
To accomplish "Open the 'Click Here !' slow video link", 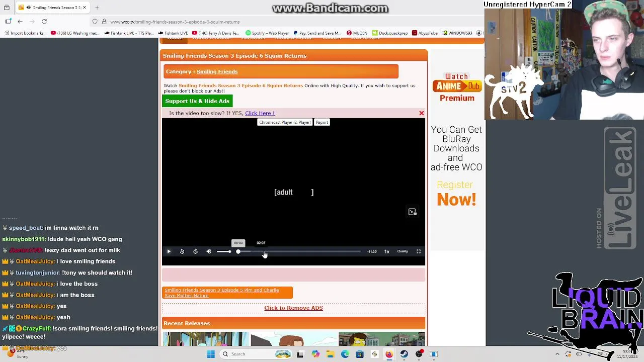I will pyautogui.click(x=260, y=113).
